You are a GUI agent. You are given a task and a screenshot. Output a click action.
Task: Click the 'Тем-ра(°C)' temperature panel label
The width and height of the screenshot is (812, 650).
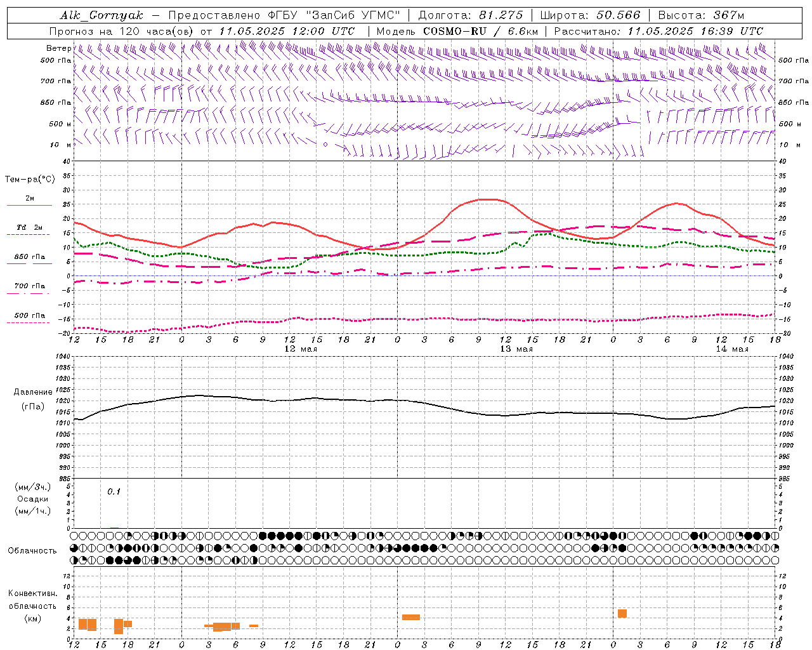pos(30,180)
